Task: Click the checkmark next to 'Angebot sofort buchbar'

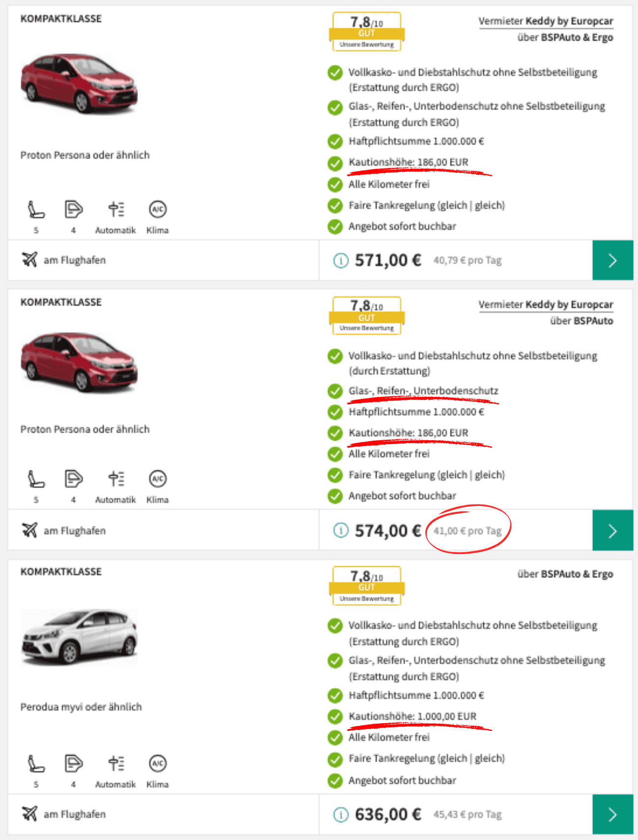Action: pos(334,226)
